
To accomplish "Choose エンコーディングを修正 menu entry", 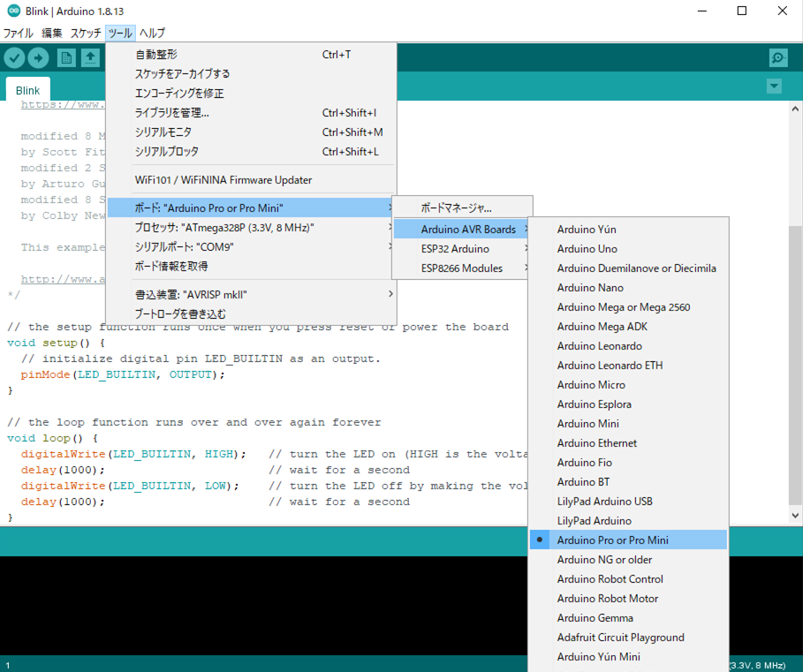I will [x=251, y=93].
